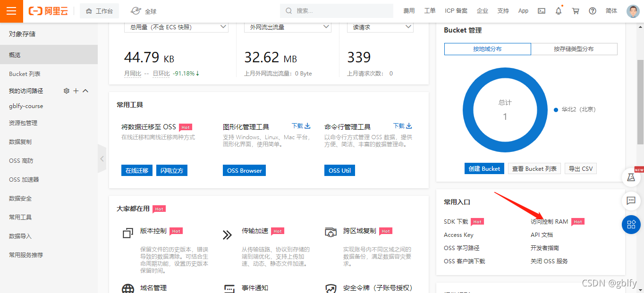Open the API 文档 link
Screen dimensions: 644x293
[x=542, y=234]
